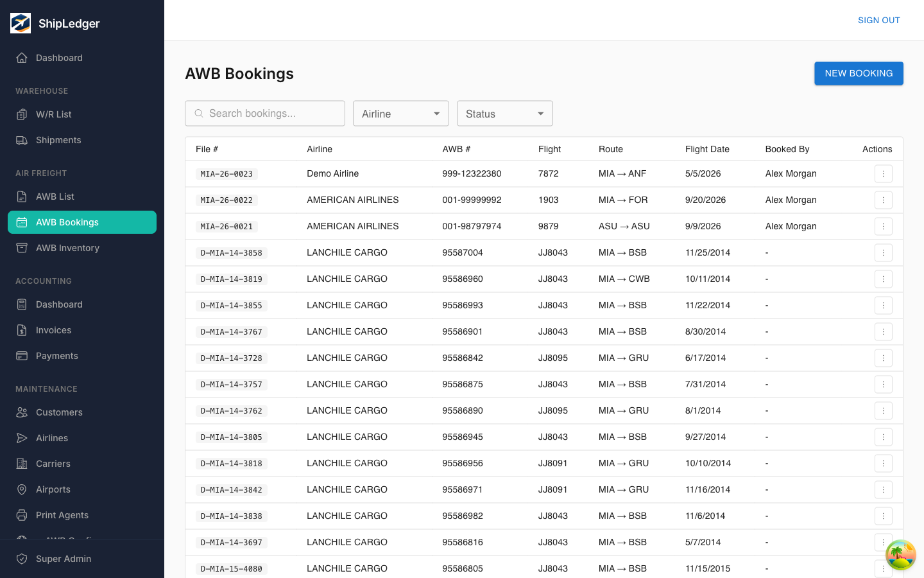Click route ASU → ASU
Image resolution: width=924 pixels, height=578 pixels.
624,226
